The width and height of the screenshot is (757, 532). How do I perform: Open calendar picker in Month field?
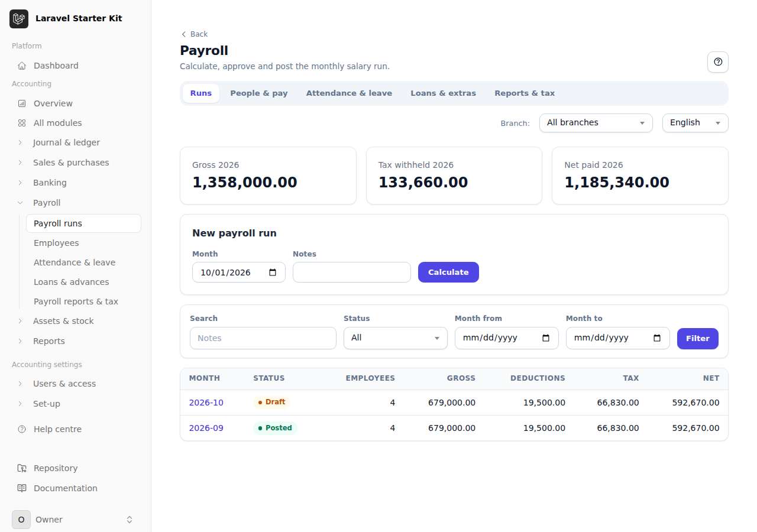coord(273,273)
